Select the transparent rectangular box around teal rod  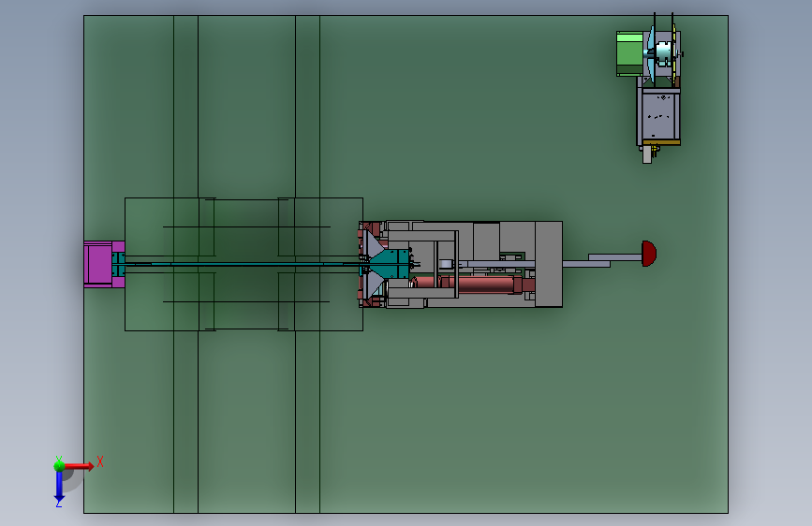click(x=244, y=264)
